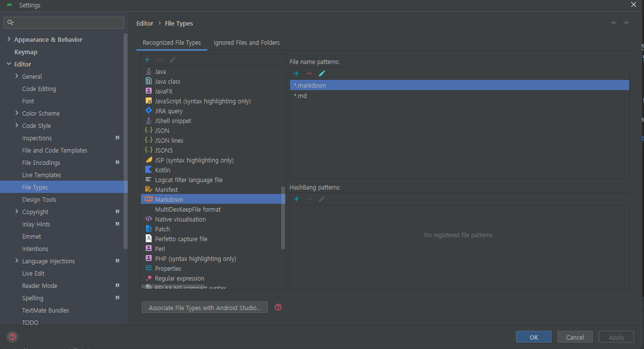Click the Native visualisation icon
644x349 pixels.
[149, 219]
